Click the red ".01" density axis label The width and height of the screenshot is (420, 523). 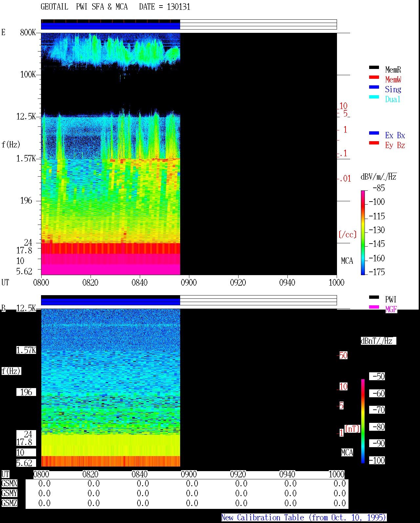pyautogui.click(x=345, y=179)
